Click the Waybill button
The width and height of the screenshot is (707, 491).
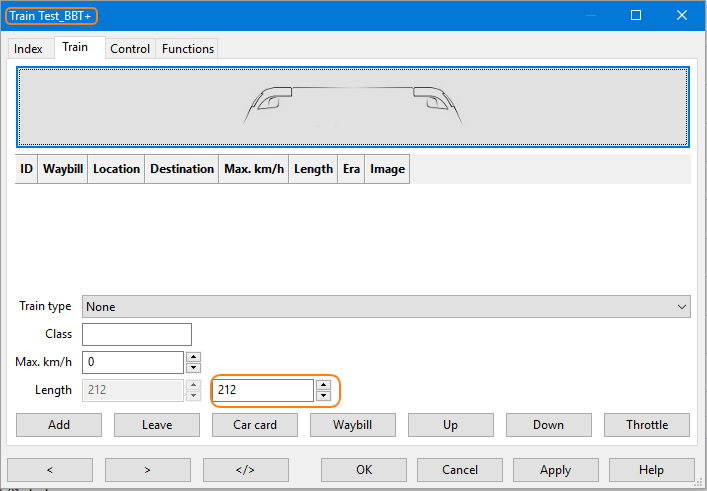pyautogui.click(x=353, y=425)
